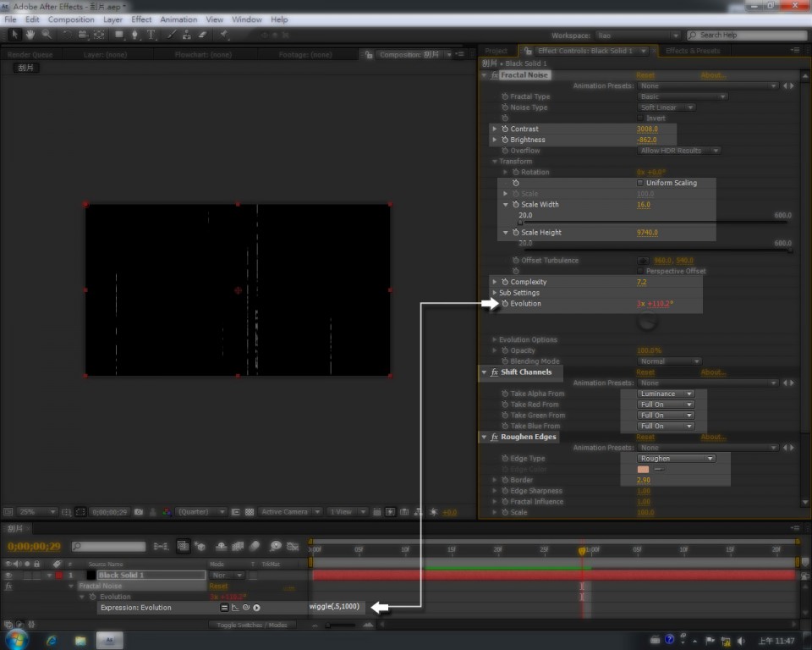Hide the Black Solid 1 layer
812x650 pixels.
8,576
